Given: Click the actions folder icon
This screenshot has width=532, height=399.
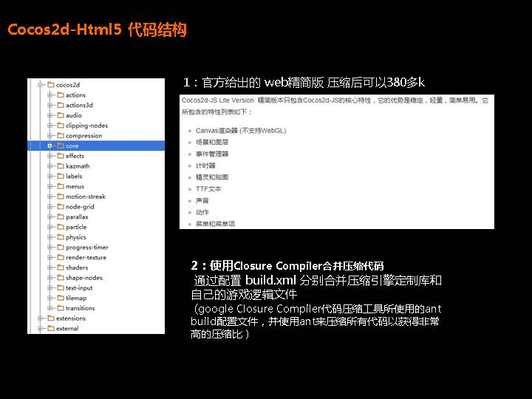Looking at the screenshot, I should coord(60,95).
